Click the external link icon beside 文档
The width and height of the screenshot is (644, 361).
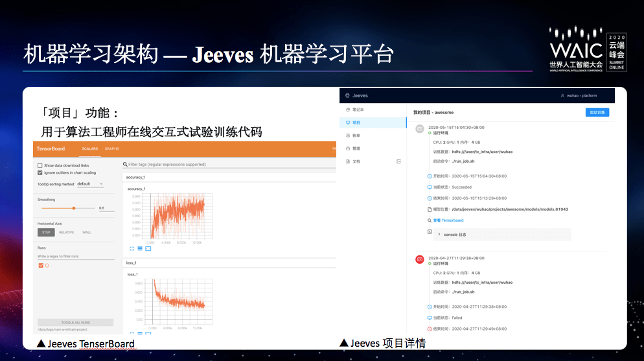[x=398, y=161]
